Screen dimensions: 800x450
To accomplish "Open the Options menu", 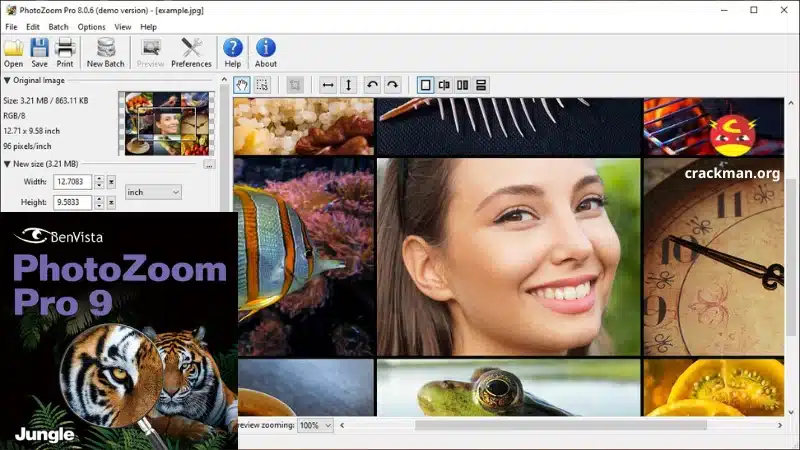I will (91, 27).
